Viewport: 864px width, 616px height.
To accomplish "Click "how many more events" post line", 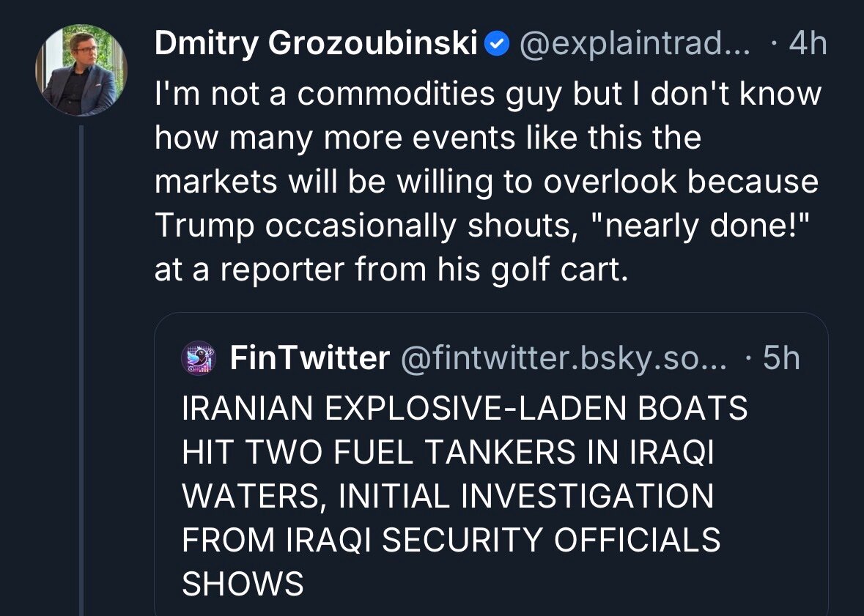I will click(428, 138).
